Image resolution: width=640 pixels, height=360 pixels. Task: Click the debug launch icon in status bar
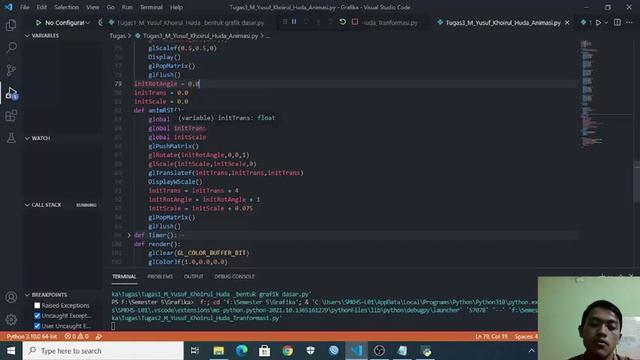click(x=99, y=336)
